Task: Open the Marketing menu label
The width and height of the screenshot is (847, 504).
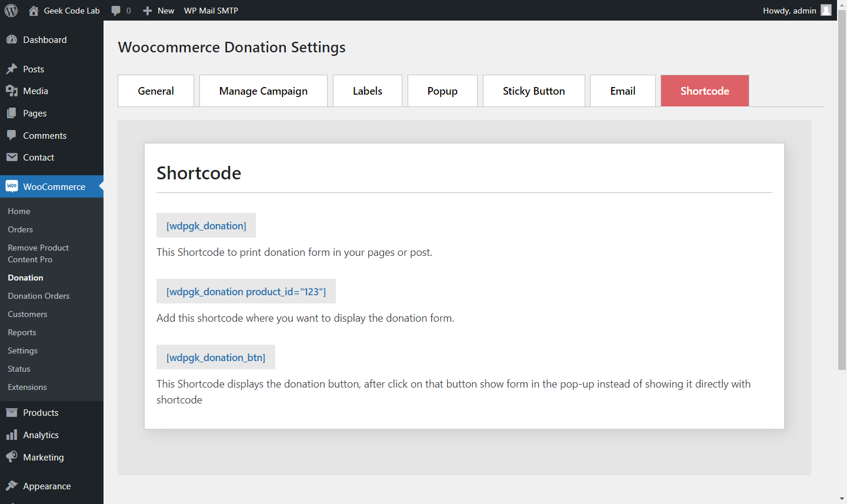Action: pyautogui.click(x=44, y=457)
